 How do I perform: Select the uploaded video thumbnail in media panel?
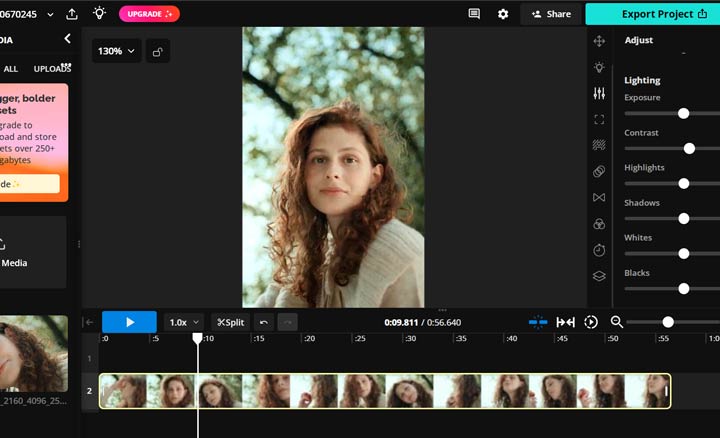tap(34, 354)
